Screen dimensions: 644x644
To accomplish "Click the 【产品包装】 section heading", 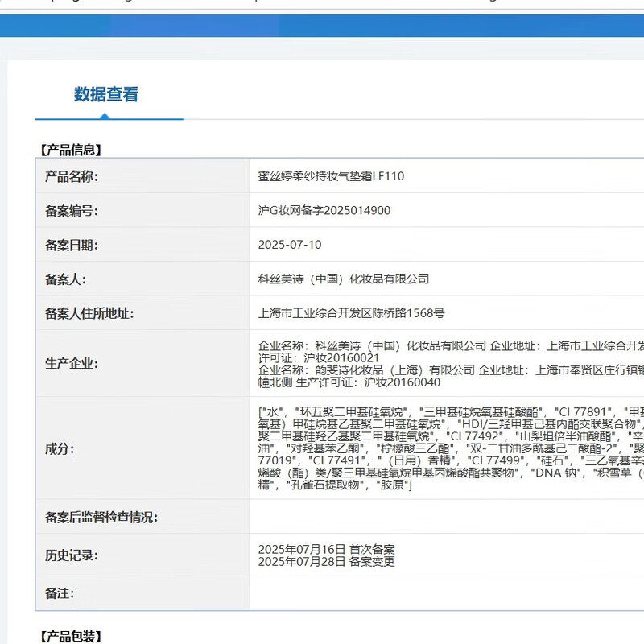I will (71, 637).
